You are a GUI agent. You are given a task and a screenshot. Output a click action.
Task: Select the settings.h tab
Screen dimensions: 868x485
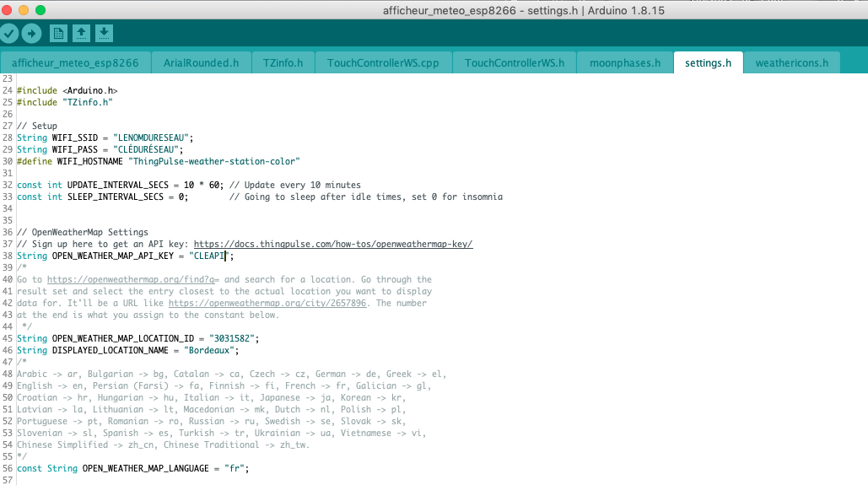pyautogui.click(x=708, y=62)
